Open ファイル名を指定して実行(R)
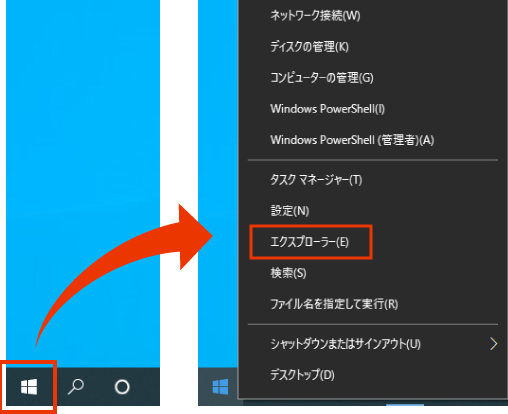 334,304
